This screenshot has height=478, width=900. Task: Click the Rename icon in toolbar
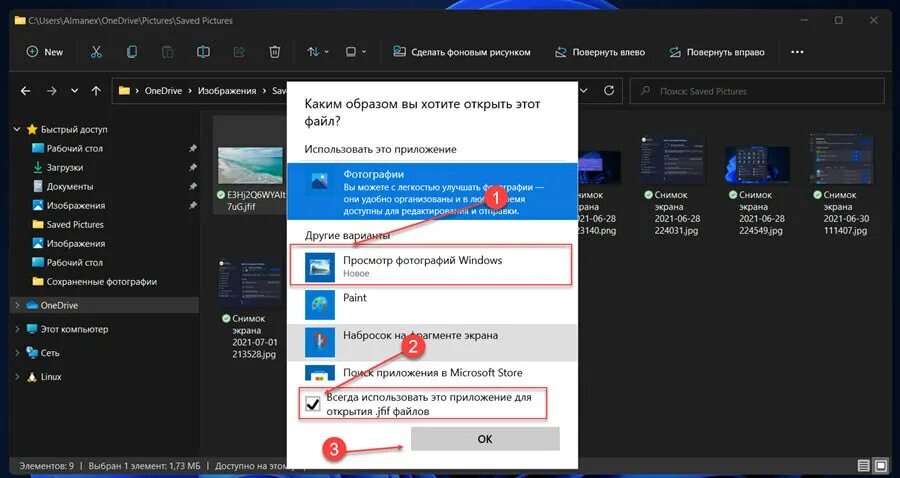click(x=203, y=52)
